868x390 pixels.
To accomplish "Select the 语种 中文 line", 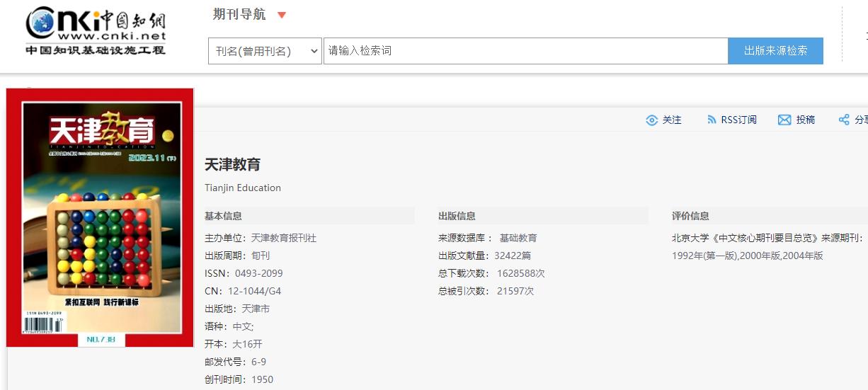I will click(229, 326).
